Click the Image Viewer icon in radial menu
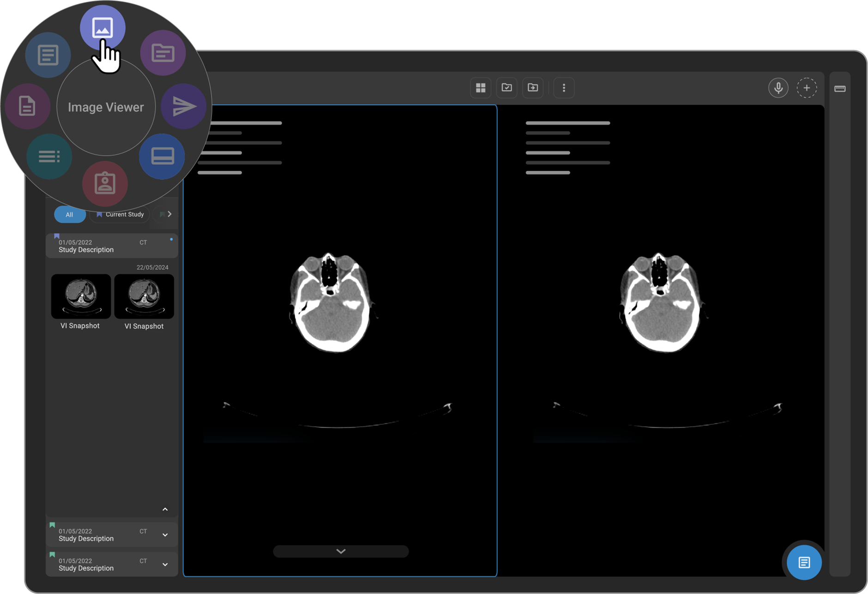 102,28
